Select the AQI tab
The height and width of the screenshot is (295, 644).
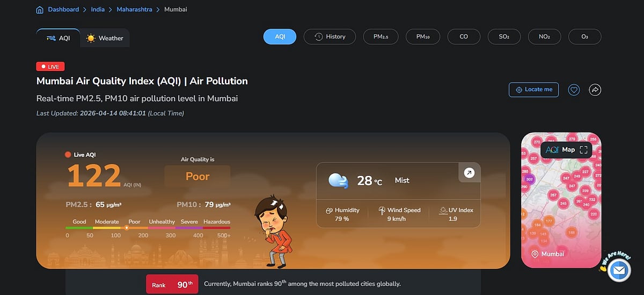tap(58, 38)
